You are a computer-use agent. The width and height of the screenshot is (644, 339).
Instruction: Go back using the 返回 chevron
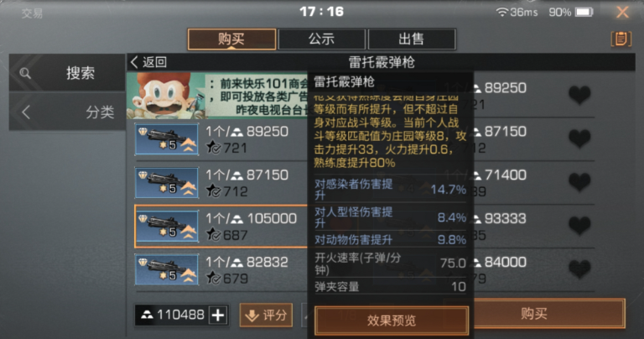148,62
